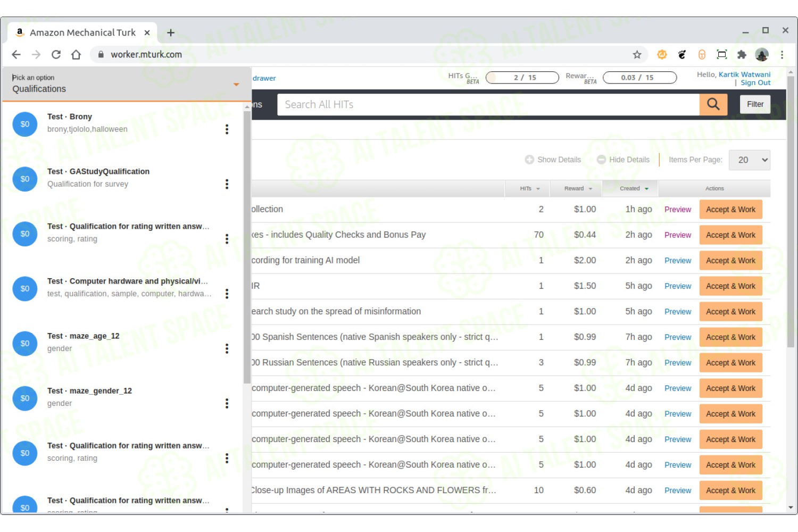Image resolution: width=798 pixels, height=532 pixels.
Task: Open the Items Per Page 20 dropdown
Action: [750, 160]
